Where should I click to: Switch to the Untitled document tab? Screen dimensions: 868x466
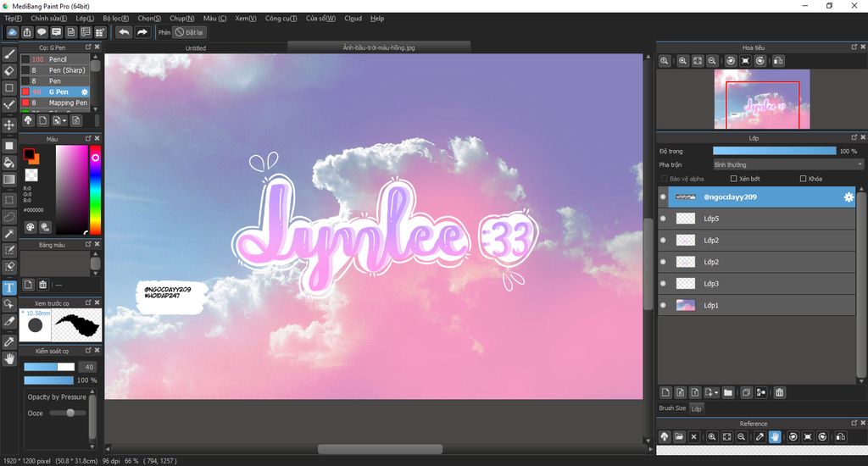coord(196,48)
